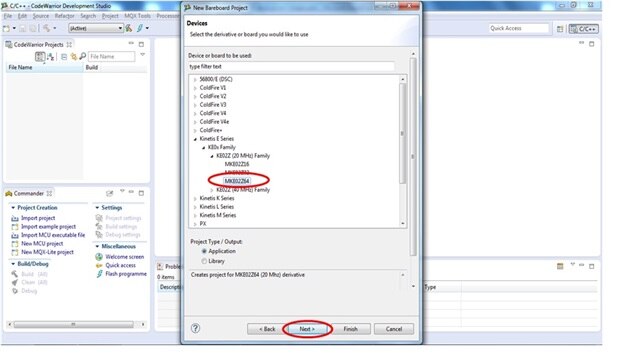Click the New MQX-Lite project icon
This screenshot has height=360, width=619.
[15, 252]
